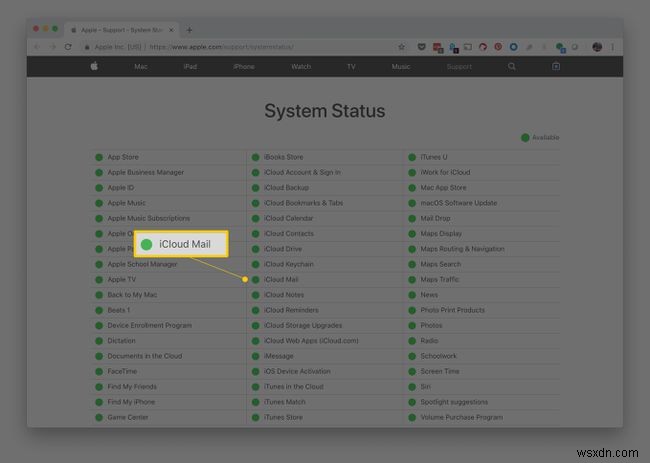Viewport: 650px width, 463px height.
Task: Click the Apple TV status entry
Action: tap(121, 280)
